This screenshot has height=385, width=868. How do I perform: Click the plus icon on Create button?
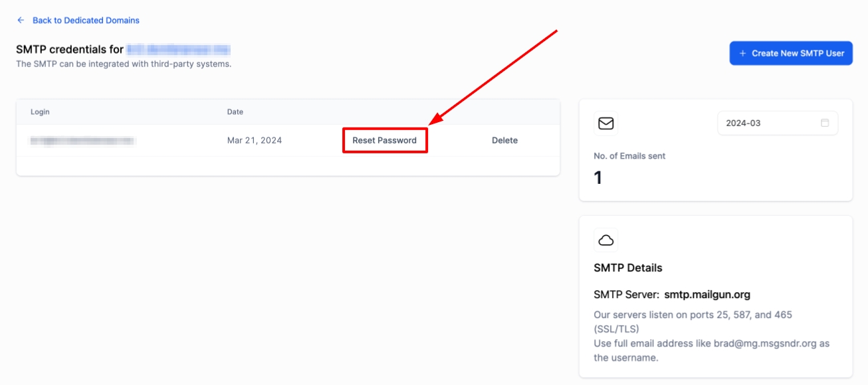point(742,53)
